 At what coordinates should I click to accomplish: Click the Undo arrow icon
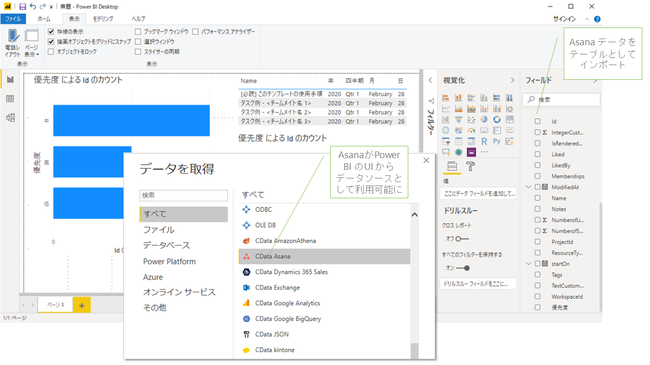[x=33, y=7]
